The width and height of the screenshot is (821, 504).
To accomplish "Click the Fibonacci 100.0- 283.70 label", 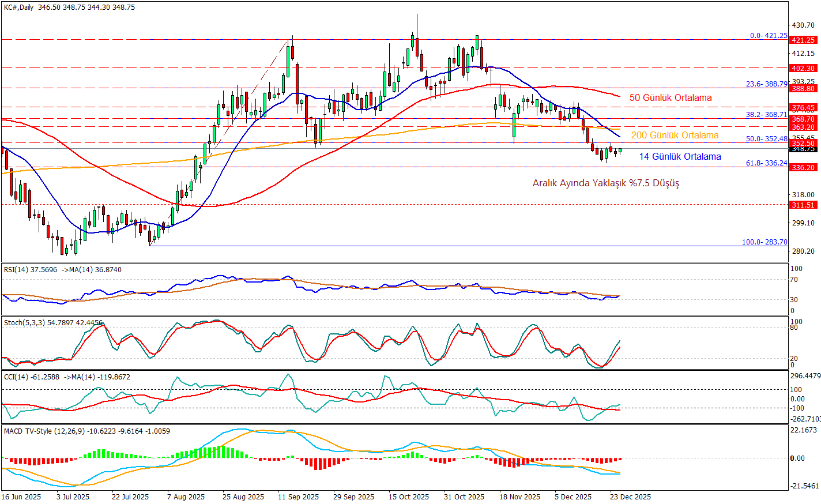I will coord(764,242).
